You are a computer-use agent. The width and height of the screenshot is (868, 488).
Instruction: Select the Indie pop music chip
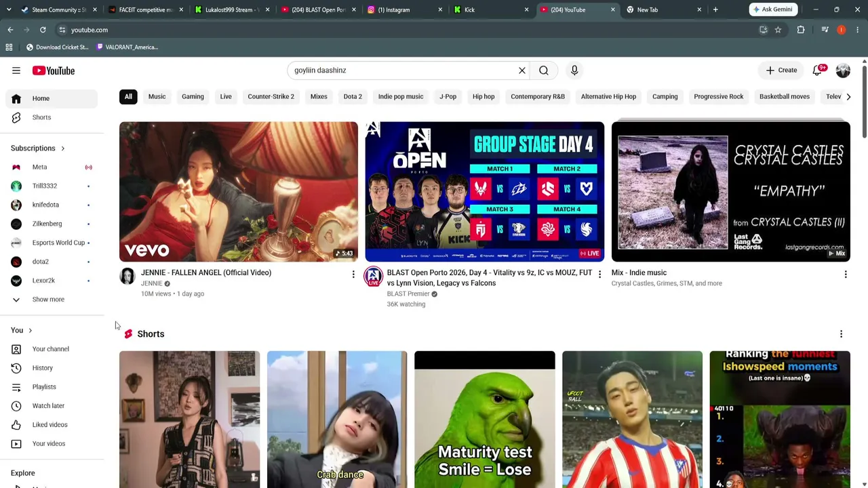pyautogui.click(x=401, y=97)
